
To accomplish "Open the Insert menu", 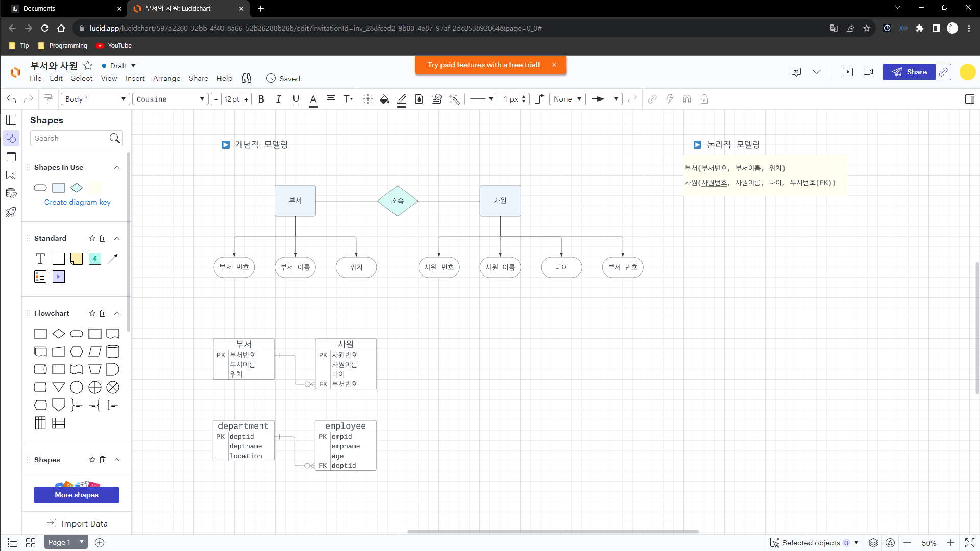I will pyautogui.click(x=135, y=78).
